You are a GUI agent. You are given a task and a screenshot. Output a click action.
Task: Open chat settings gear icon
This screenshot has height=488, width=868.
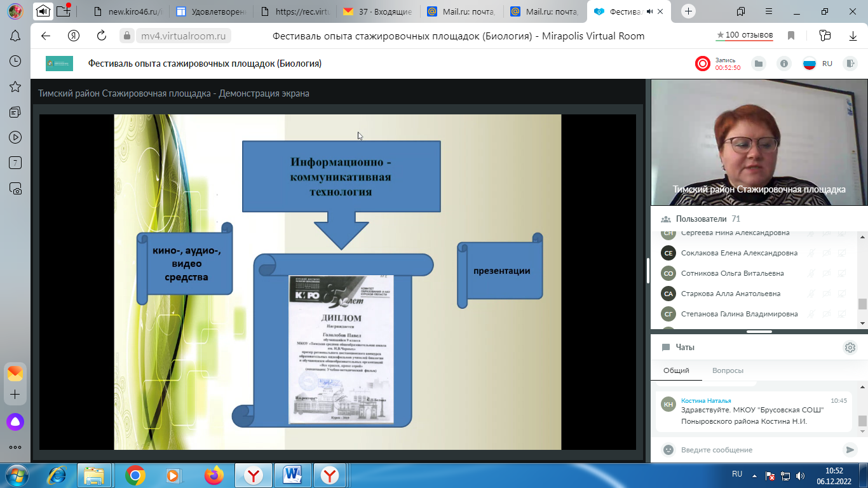click(x=850, y=348)
